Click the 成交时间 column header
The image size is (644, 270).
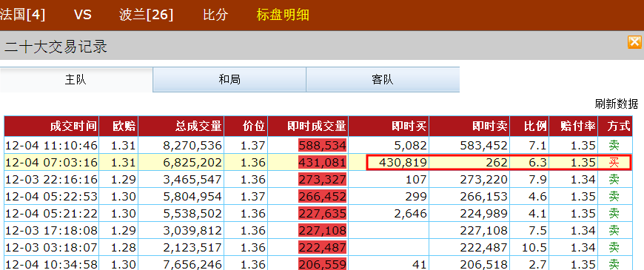[52, 126]
